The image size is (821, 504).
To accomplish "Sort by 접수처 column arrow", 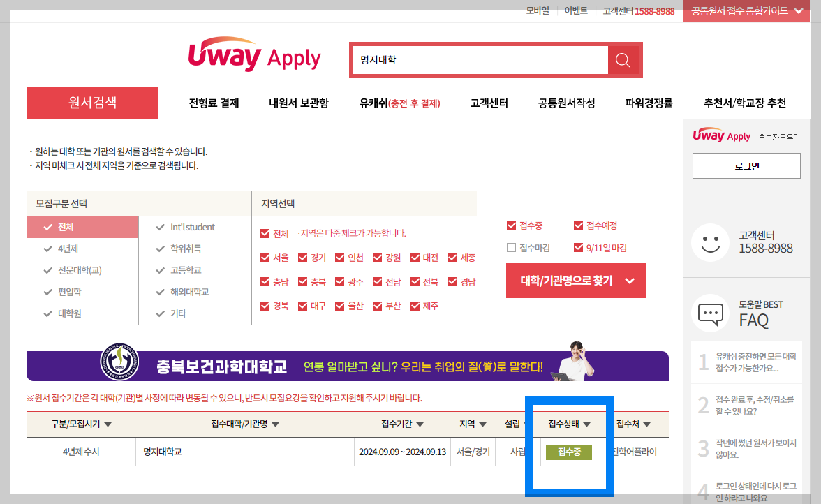I will (x=647, y=424).
